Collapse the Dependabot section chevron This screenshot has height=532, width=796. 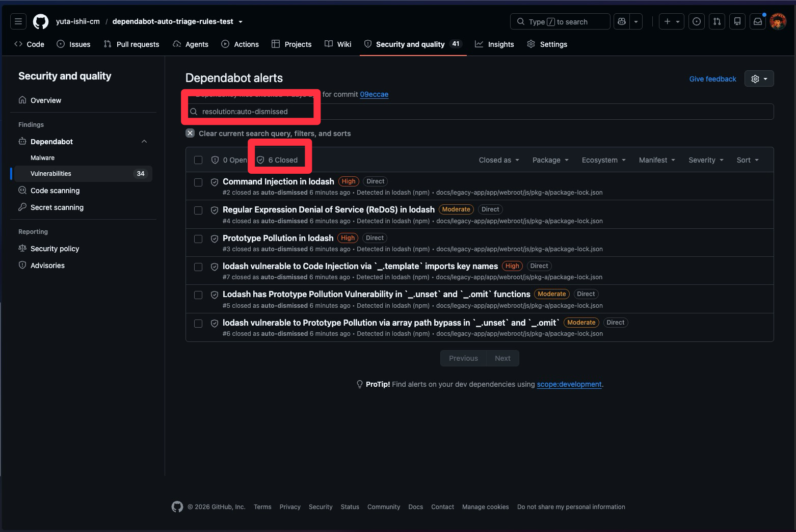pyautogui.click(x=144, y=141)
